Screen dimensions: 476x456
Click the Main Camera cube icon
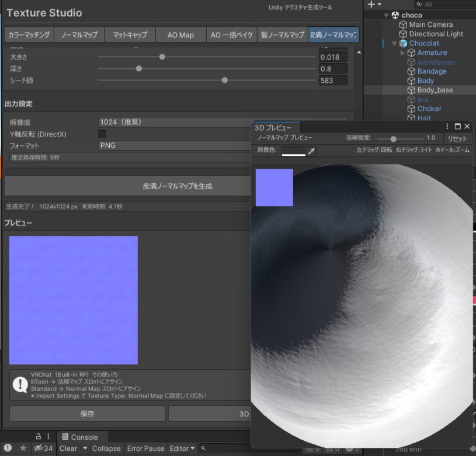click(x=403, y=25)
